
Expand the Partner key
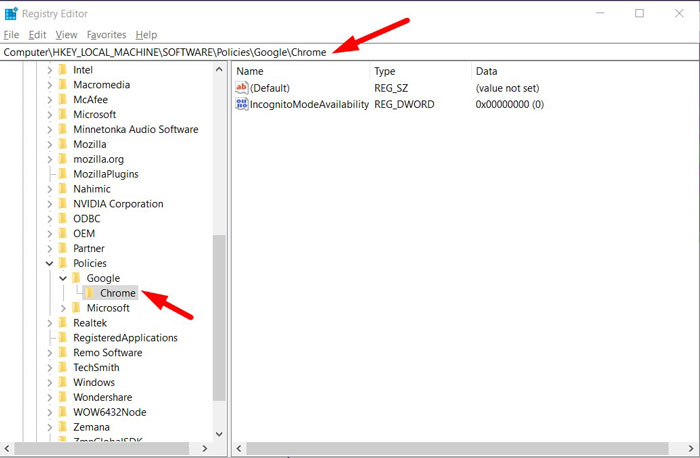pyautogui.click(x=50, y=249)
